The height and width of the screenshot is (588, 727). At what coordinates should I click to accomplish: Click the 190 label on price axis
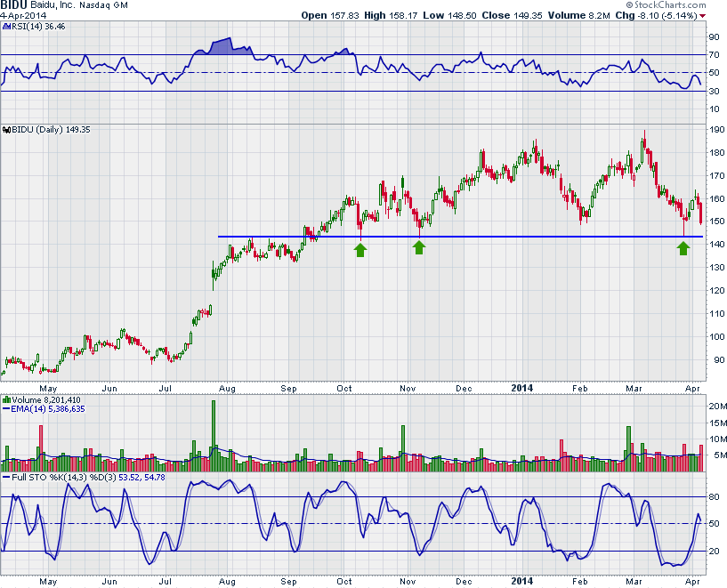coord(717,130)
